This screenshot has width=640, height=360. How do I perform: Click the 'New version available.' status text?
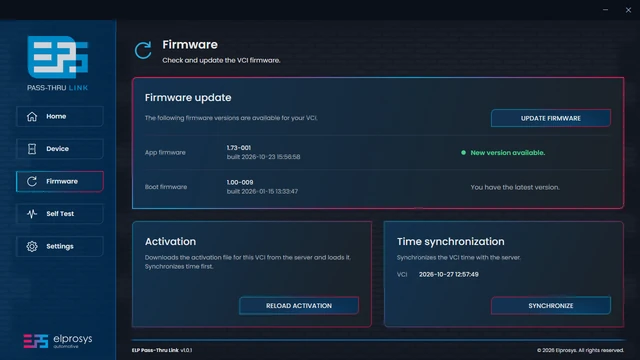point(507,153)
